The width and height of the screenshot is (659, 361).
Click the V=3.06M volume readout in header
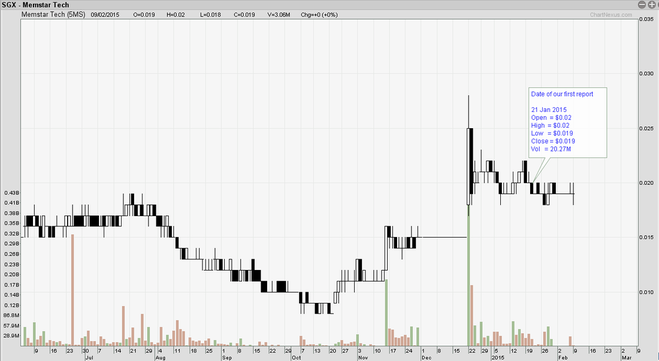279,15
